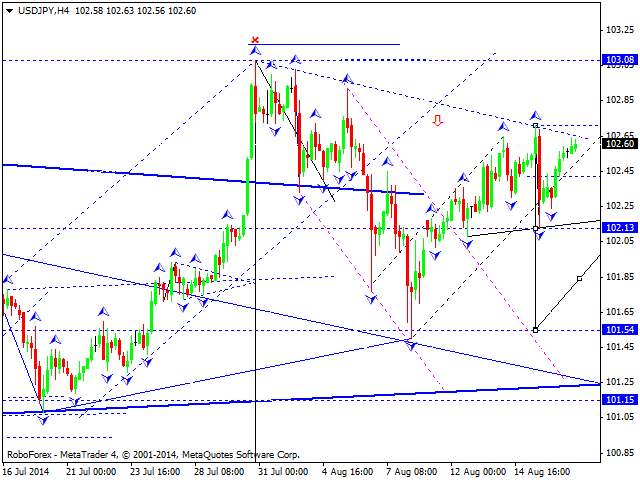Image resolution: width=640 pixels, height=480 pixels.
Task: Select the square handle on the forecast line near 101.85
Action: coord(580,278)
